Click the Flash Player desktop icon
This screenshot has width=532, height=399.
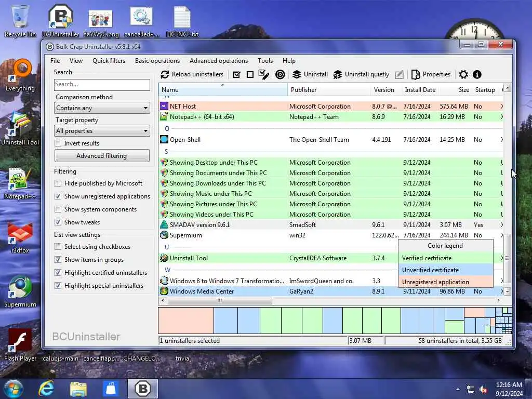click(20, 345)
